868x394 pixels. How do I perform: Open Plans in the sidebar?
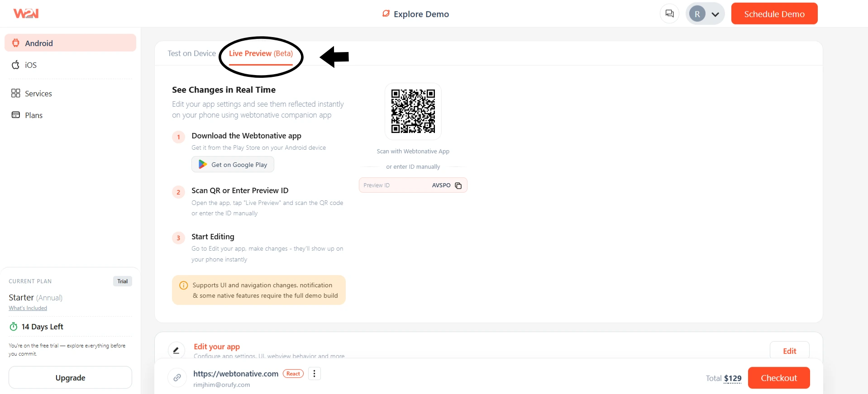click(70, 115)
